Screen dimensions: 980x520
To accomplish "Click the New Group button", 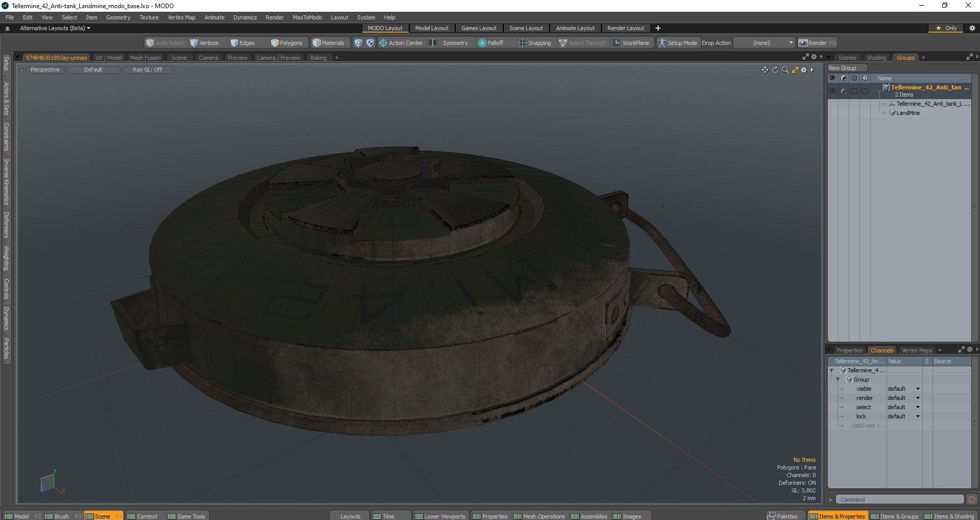I will tap(847, 68).
